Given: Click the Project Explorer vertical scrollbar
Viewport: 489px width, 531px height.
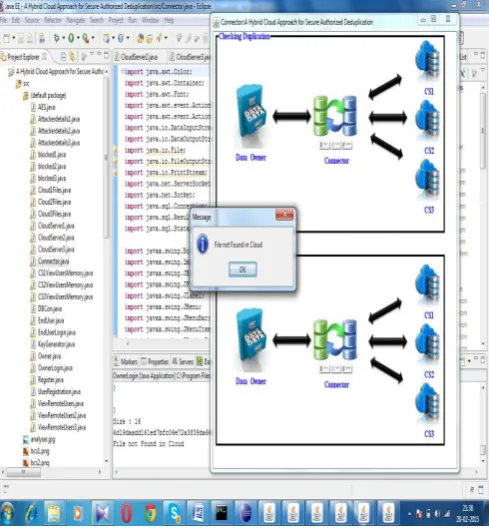Looking at the screenshot, I should point(106,157).
